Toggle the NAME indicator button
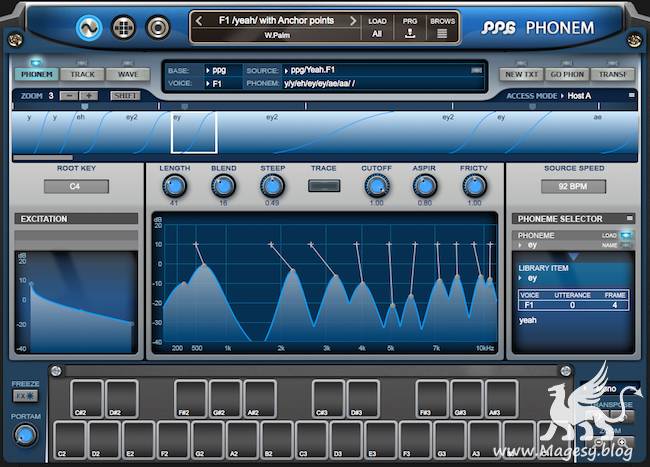 (626, 245)
